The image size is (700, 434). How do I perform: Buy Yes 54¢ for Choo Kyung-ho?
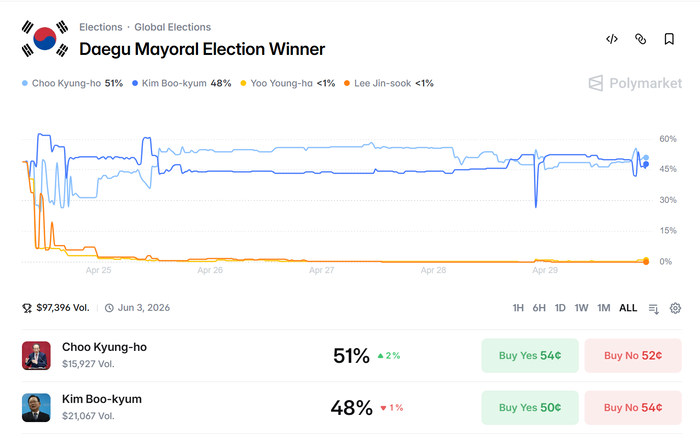[x=530, y=356]
